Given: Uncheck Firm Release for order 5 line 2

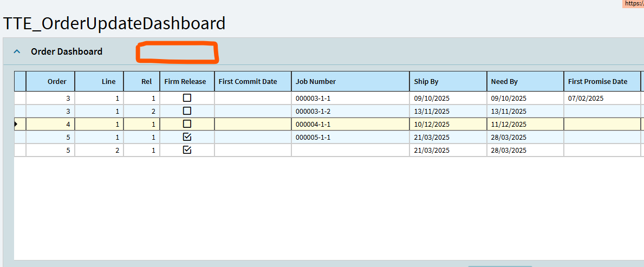Looking at the screenshot, I should tap(187, 151).
